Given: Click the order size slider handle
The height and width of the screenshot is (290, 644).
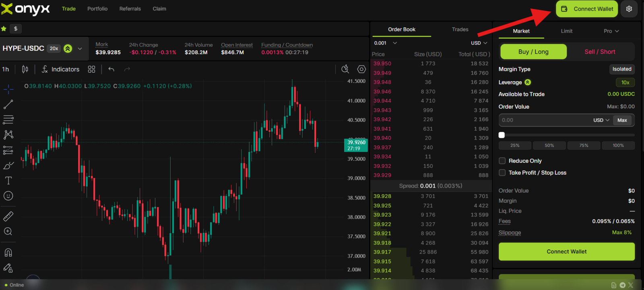Looking at the screenshot, I should point(502,135).
